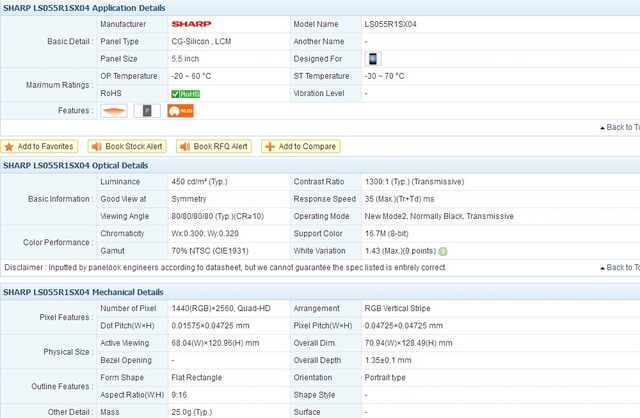Click response speed '35 (Max.)(Tr+Td) ms'

coord(399,199)
